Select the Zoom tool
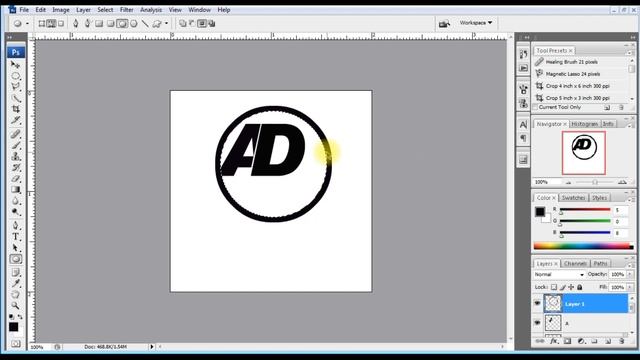The height and width of the screenshot is (360, 640). click(x=15, y=305)
